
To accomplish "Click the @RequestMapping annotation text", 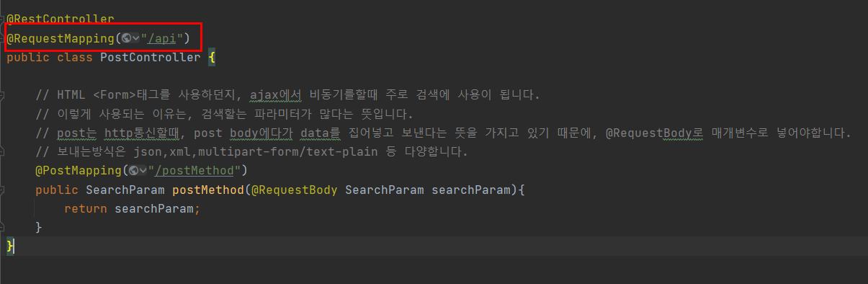I will coord(61,38).
